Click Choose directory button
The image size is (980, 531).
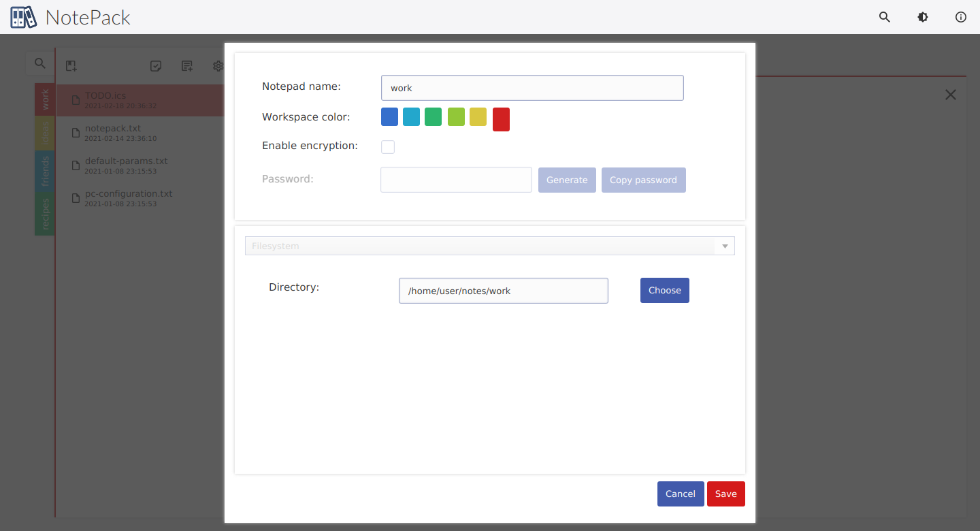pyautogui.click(x=665, y=290)
